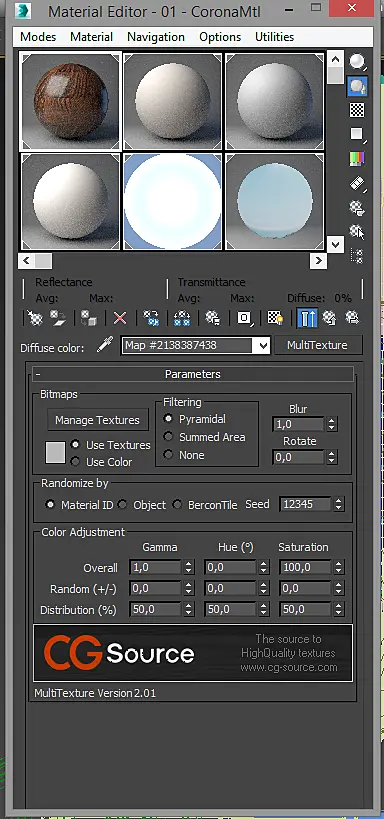Image resolution: width=384 pixels, height=819 pixels.
Task: Click the Overall Gamma spinner arrows
Action: (189, 567)
